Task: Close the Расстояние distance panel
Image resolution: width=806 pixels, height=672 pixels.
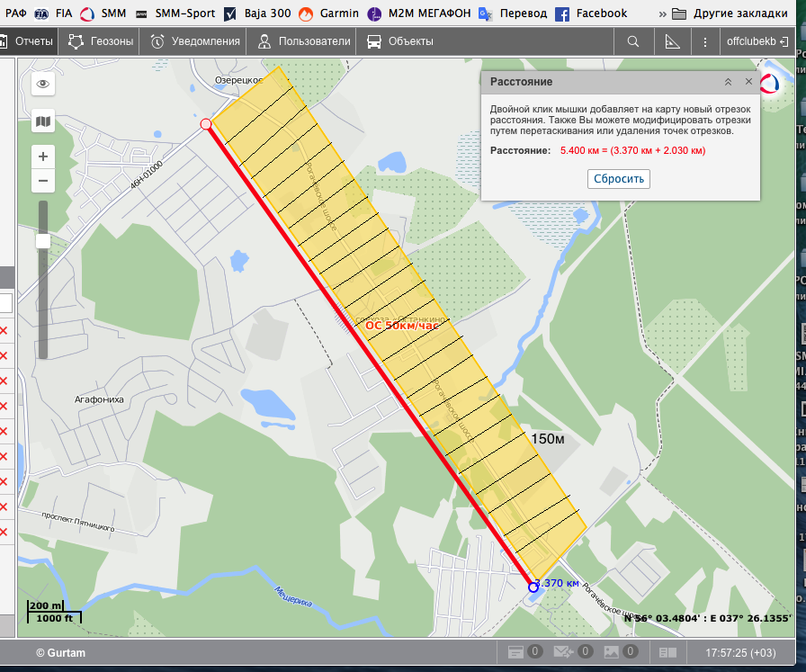Action: pos(748,82)
